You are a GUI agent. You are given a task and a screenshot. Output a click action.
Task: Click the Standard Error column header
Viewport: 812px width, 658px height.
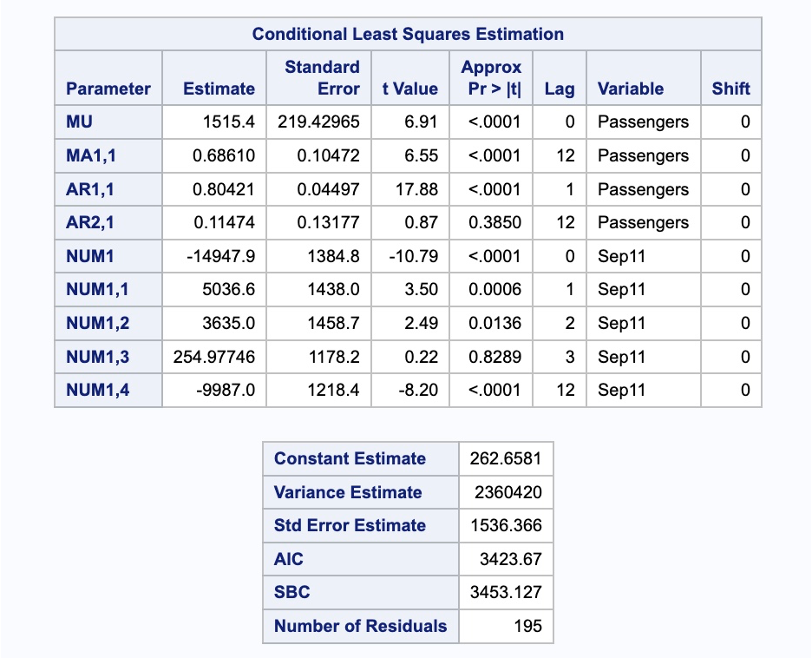(x=322, y=78)
